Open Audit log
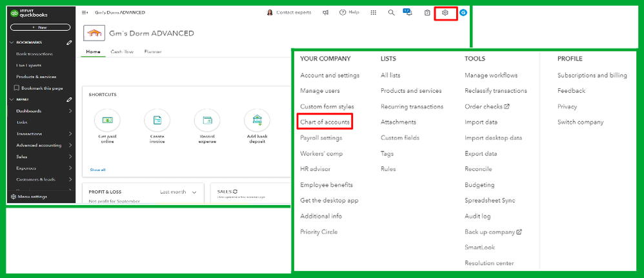 tap(478, 216)
